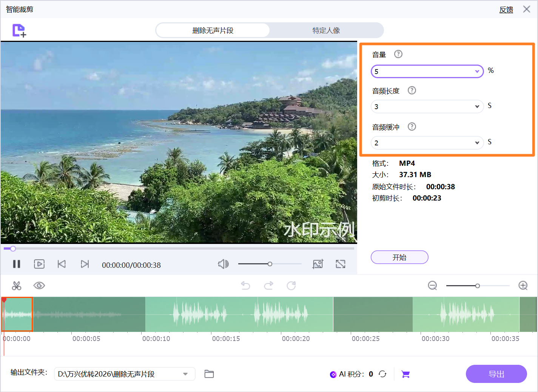Click the 开始 button to start processing

[x=399, y=257]
